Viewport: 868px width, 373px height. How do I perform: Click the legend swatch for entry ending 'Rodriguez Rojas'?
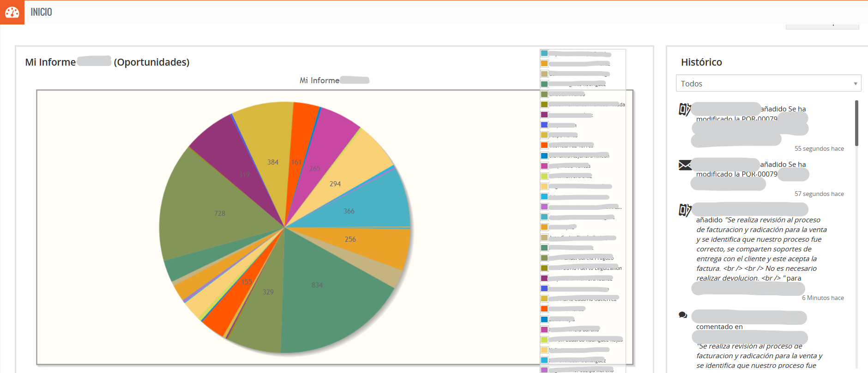pyautogui.click(x=544, y=340)
